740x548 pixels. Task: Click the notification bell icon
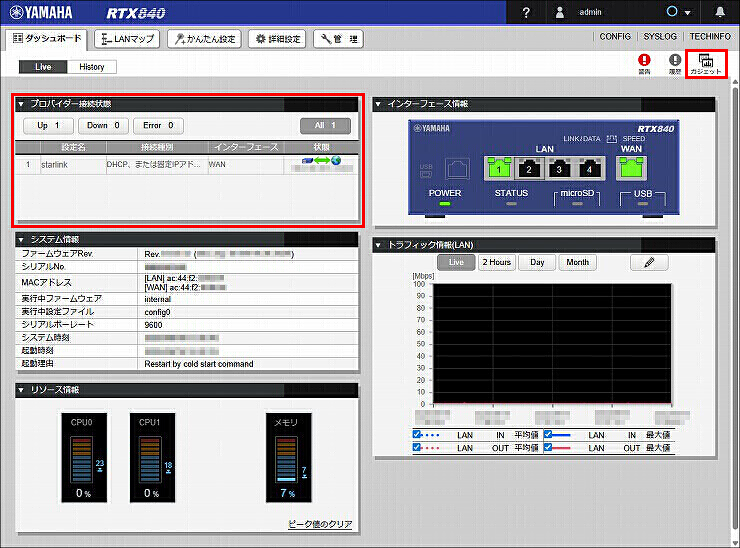(x=720, y=12)
